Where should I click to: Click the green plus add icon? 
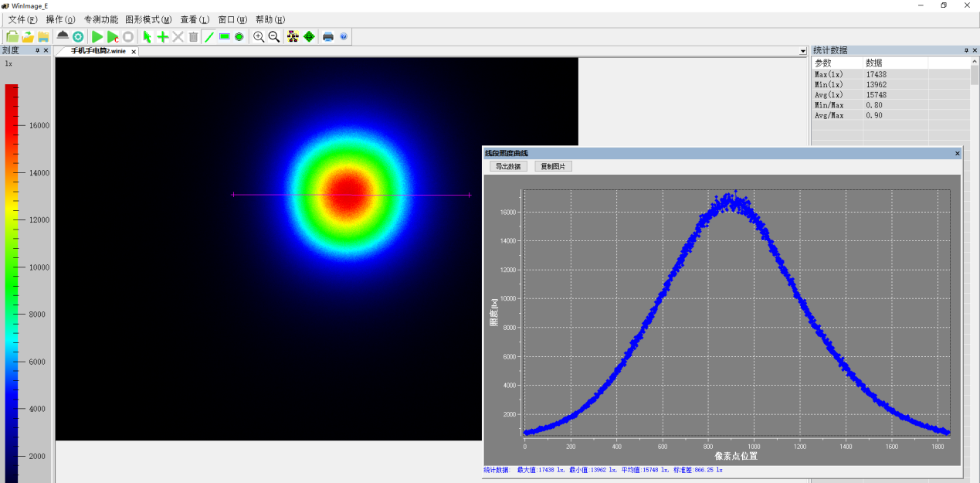point(163,36)
